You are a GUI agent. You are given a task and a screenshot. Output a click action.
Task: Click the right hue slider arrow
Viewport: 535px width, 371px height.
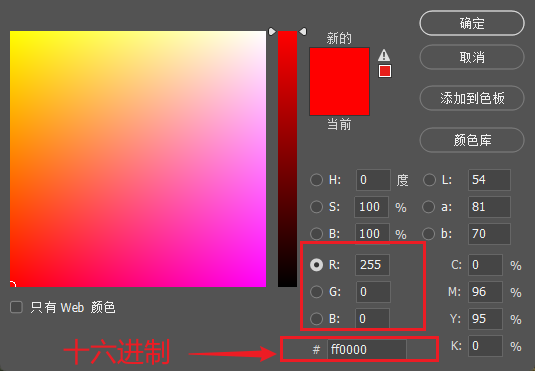[303, 32]
